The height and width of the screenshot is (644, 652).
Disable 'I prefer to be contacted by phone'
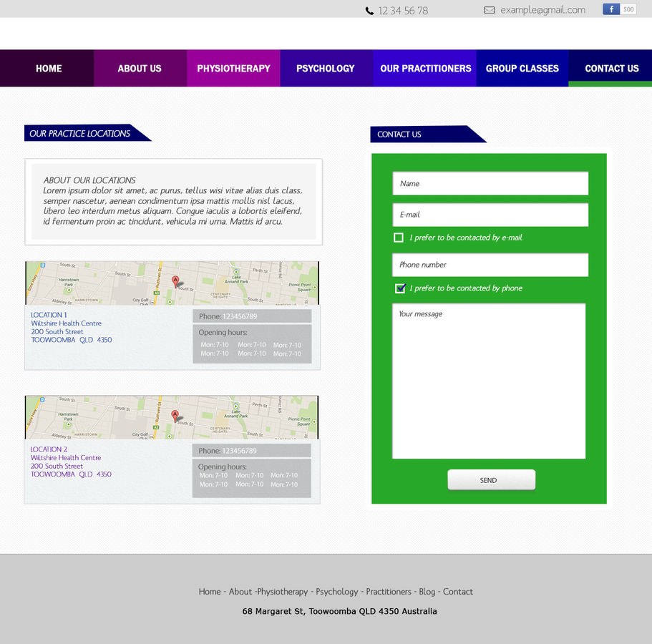pos(400,288)
